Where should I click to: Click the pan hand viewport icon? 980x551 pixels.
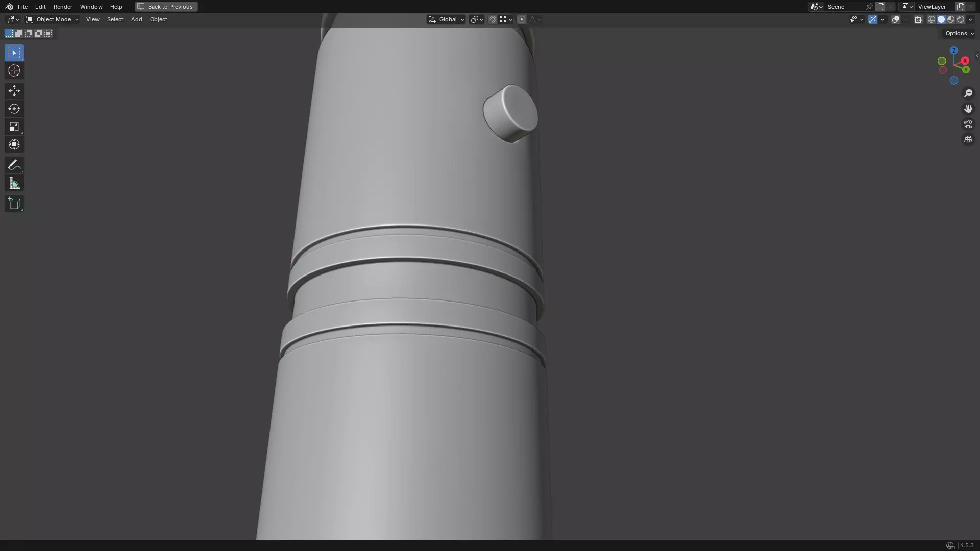pyautogui.click(x=968, y=109)
